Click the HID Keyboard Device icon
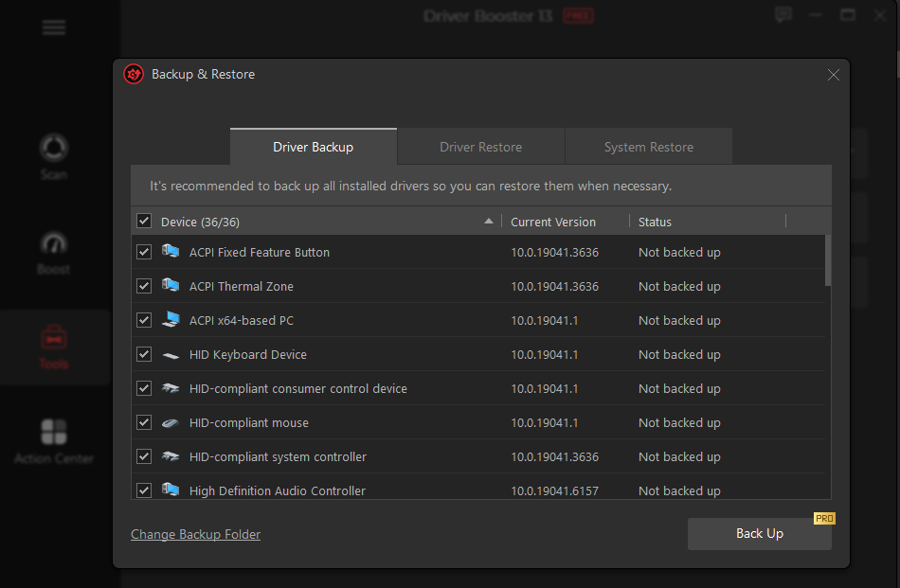 click(x=171, y=355)
